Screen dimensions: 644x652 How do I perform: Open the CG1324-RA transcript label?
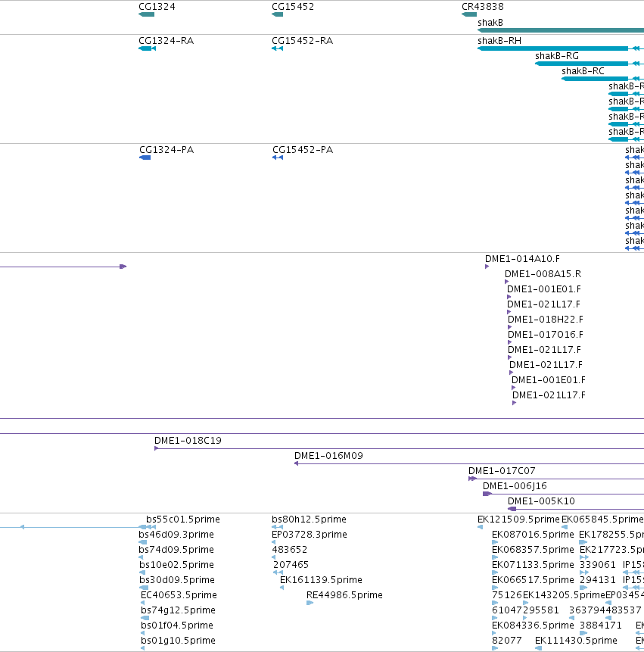tap(166, 41)
